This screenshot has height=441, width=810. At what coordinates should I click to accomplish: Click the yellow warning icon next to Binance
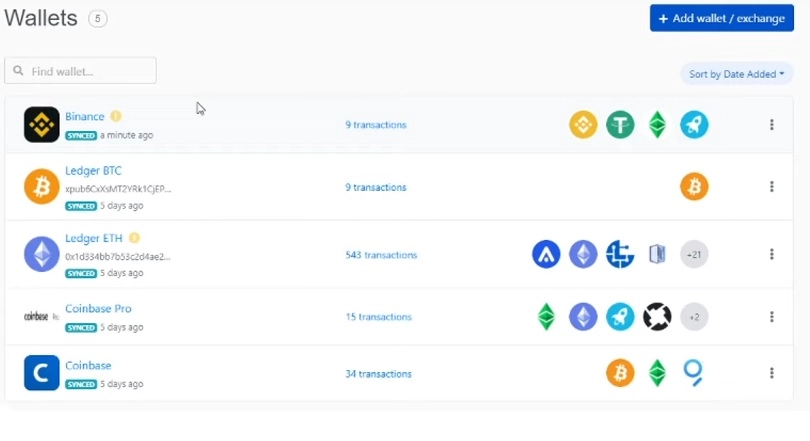point(116,117)
